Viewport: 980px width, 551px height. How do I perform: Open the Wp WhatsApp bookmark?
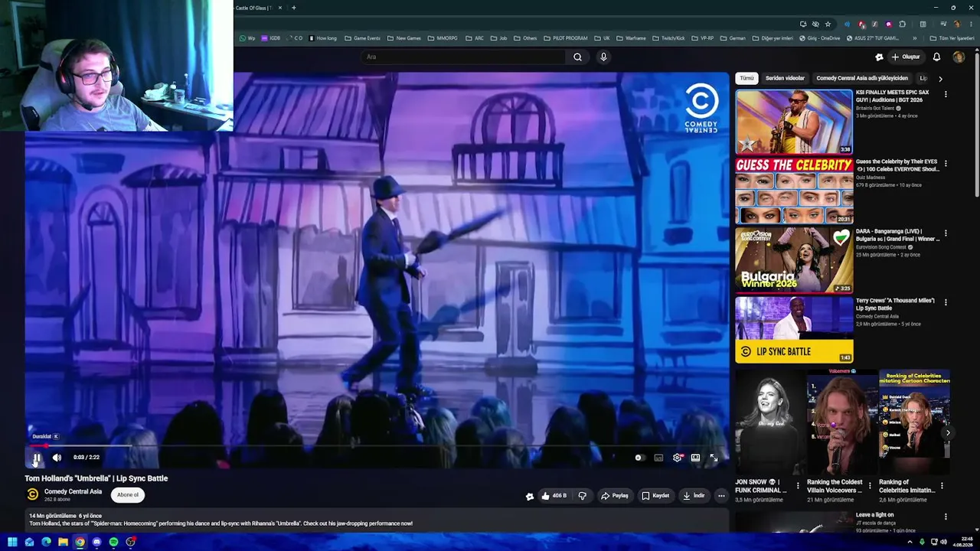coord(247,38)
